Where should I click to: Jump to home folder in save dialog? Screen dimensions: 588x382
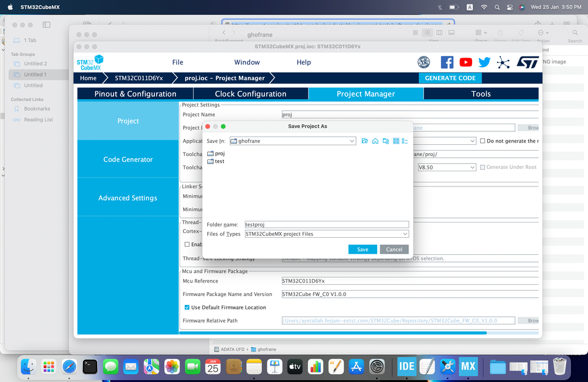tap(375, 141)
